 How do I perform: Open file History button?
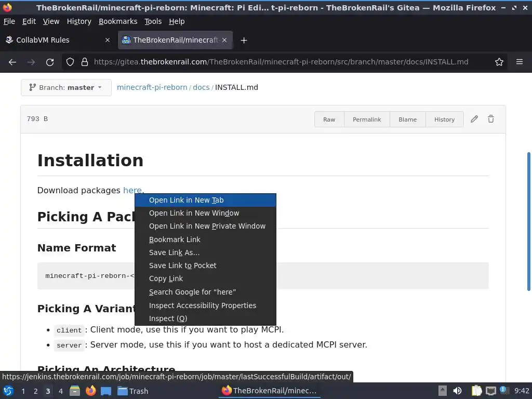coord(445,119)
